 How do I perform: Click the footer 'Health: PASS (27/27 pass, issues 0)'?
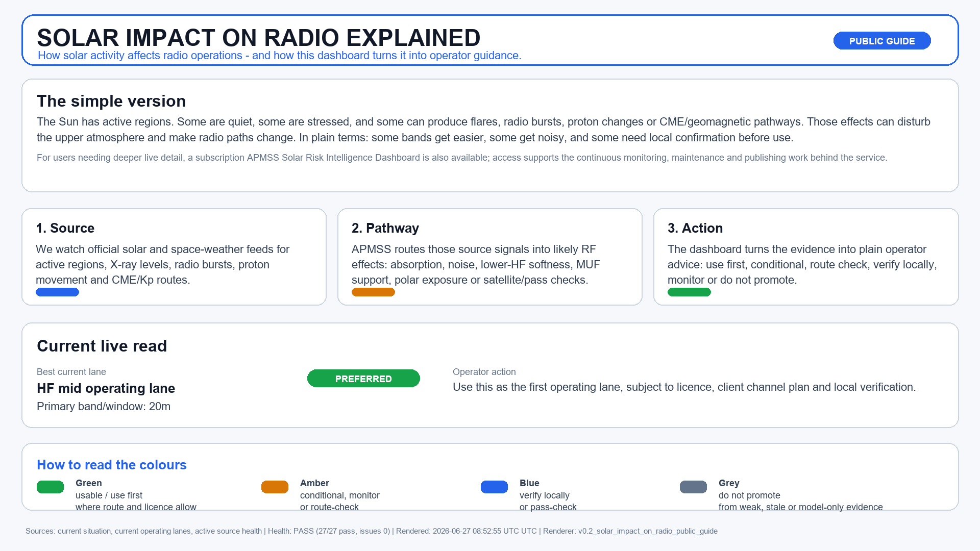[329, 531]
